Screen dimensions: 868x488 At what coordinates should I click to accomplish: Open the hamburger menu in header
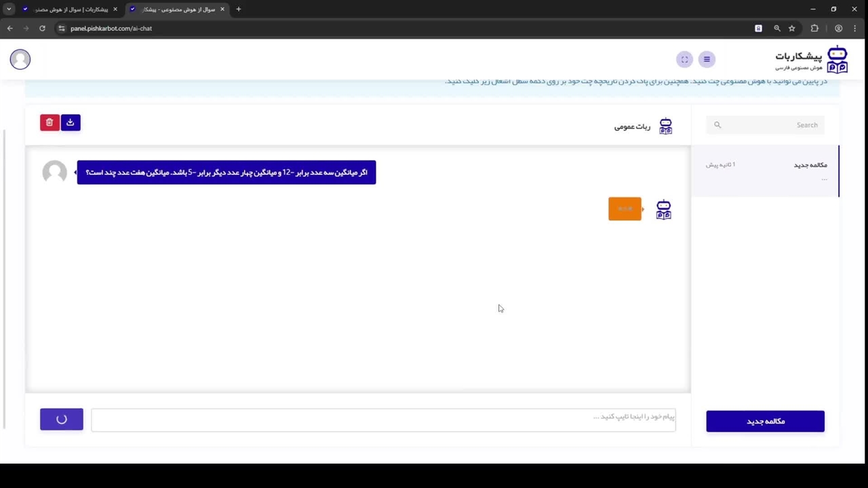point(707,60)
